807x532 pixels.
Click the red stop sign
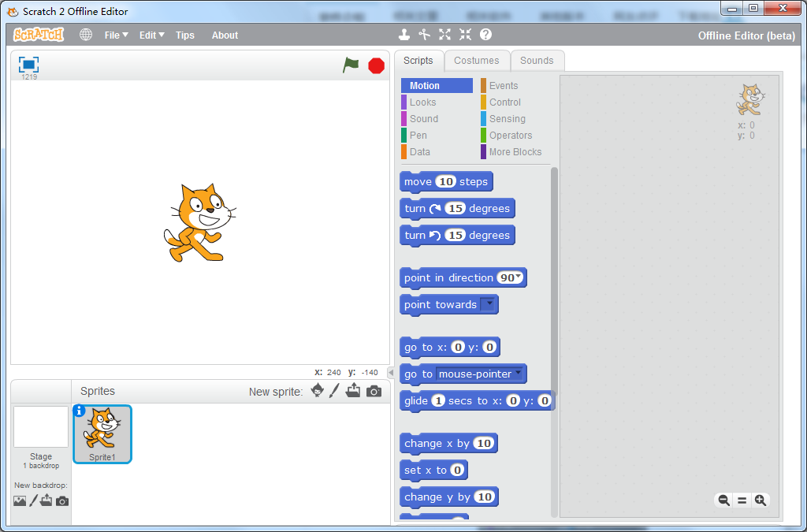point(376,66)
